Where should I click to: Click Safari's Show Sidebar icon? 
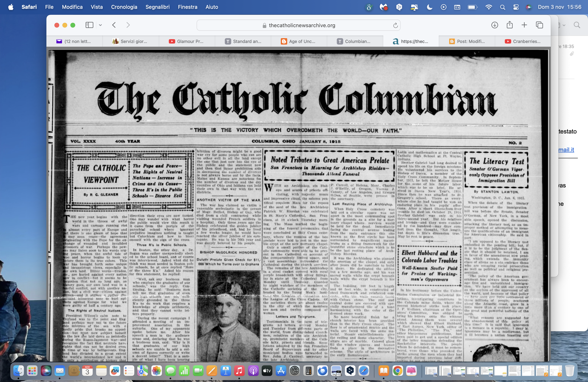point(89,25)
